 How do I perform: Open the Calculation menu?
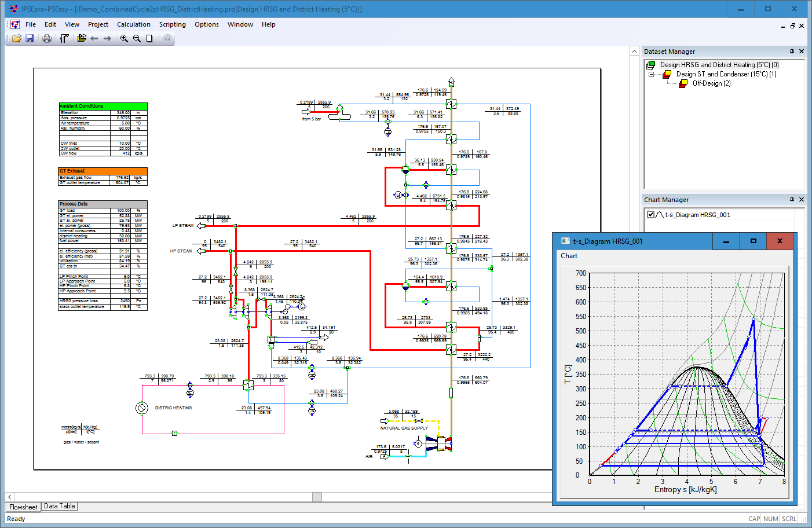click(x=133, y=24)
